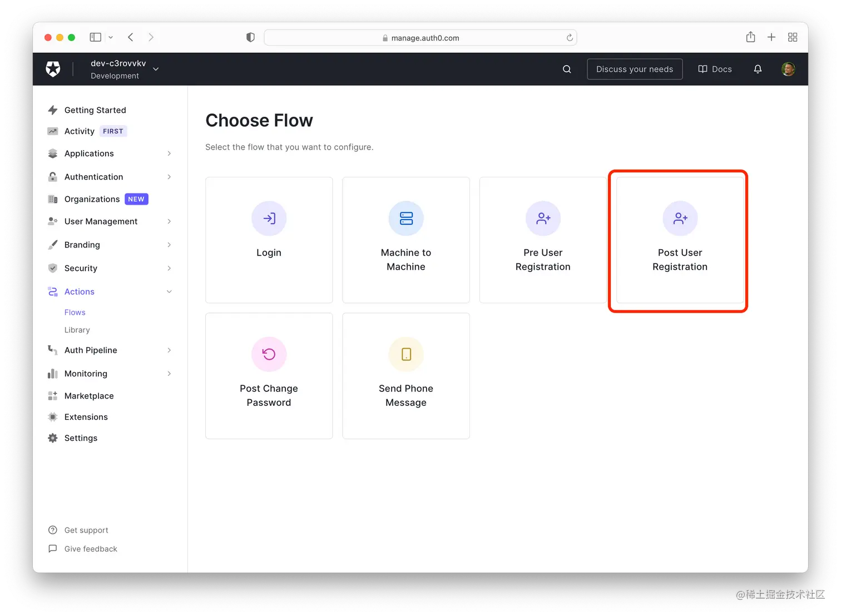
Task: Expand the Authentication sidebar section
Action: click(x=169, y=177)
